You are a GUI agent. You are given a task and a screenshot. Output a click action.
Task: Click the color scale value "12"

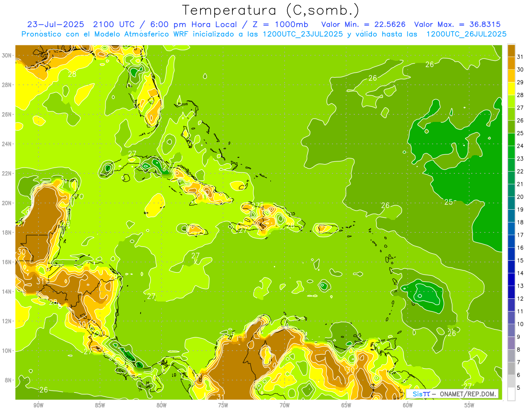[520, 298]
